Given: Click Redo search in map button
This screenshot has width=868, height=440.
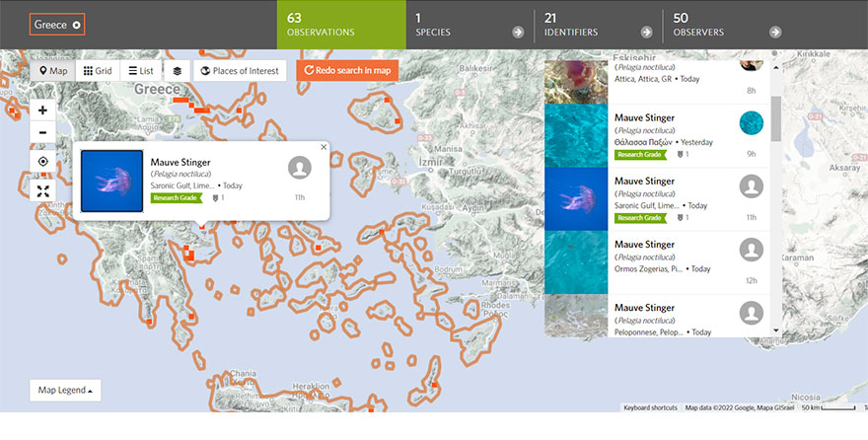Looking at the screenshot, I should click(x=347, y=71).
